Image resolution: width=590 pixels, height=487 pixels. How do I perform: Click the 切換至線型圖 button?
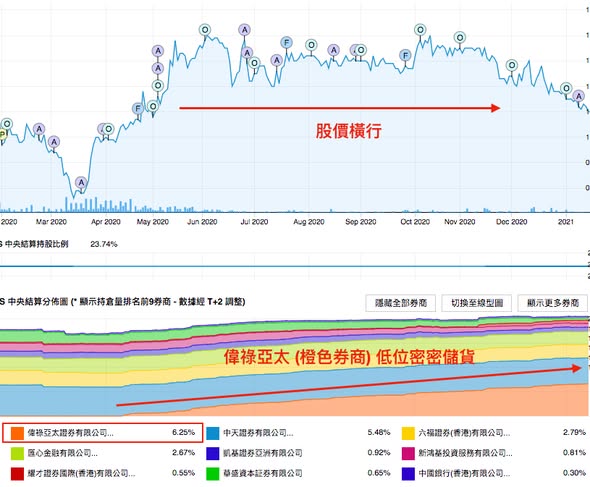(x=477, y=303)
